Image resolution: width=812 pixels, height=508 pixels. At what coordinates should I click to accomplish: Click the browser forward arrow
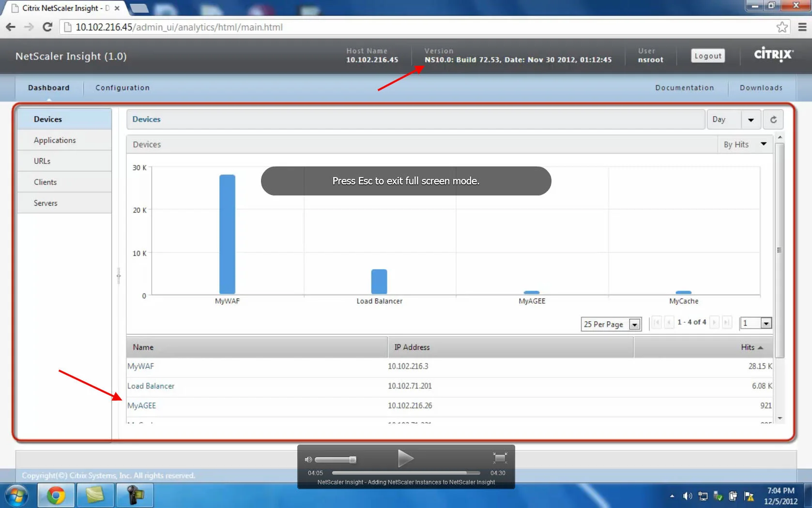point(29,27)
